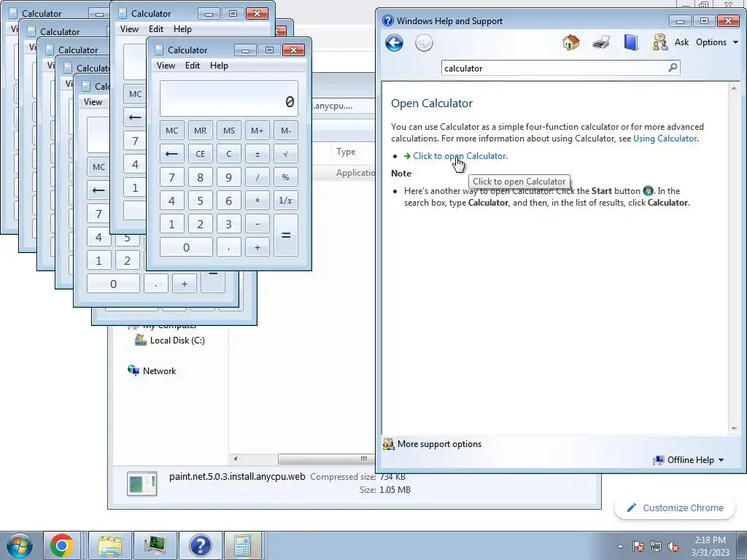Show hidden tray icons arrow
Image resolution: width=747 pixels, height=560 pixels.
(620, 546)
